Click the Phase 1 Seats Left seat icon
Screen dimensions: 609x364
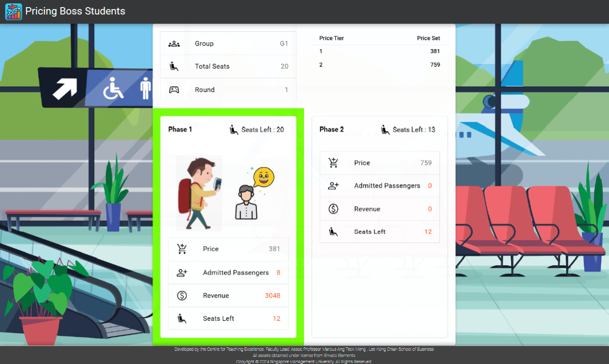(x=182, y=318)
